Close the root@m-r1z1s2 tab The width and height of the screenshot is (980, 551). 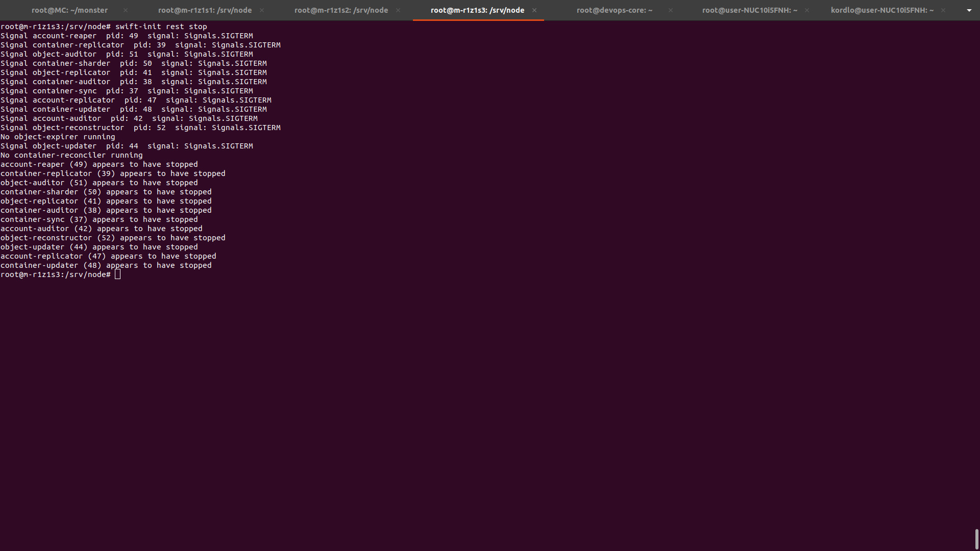(398, 10)
